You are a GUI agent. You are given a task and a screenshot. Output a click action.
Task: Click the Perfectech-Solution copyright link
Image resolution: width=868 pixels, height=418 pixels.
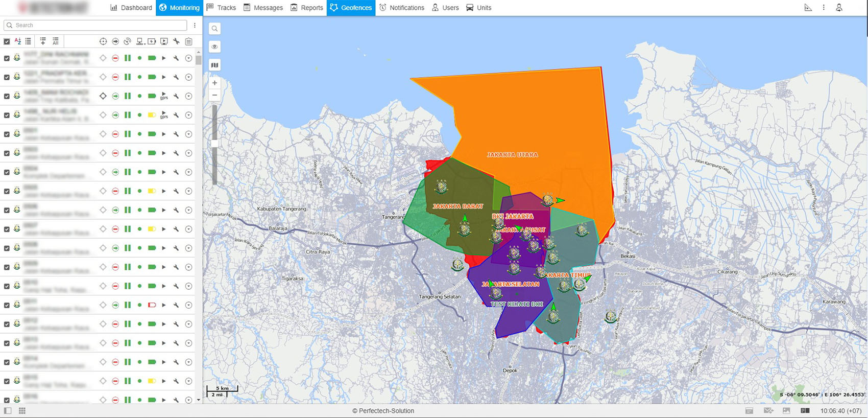383,411
